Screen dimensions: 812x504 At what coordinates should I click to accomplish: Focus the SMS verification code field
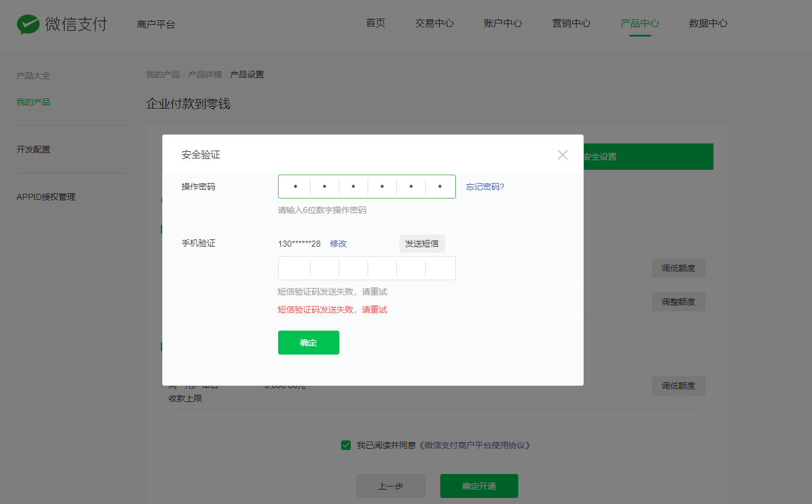tap(367, 268)
